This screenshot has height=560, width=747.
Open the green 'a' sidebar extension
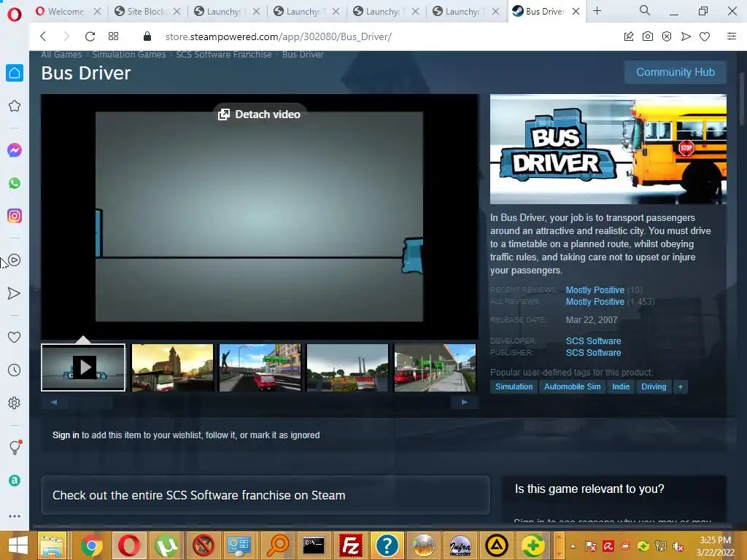[x=15, y=481]
